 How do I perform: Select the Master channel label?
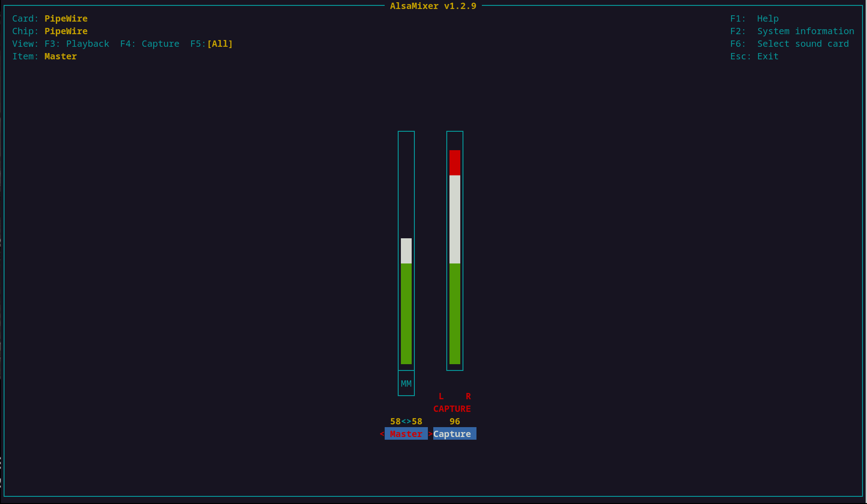coord(406,434)
